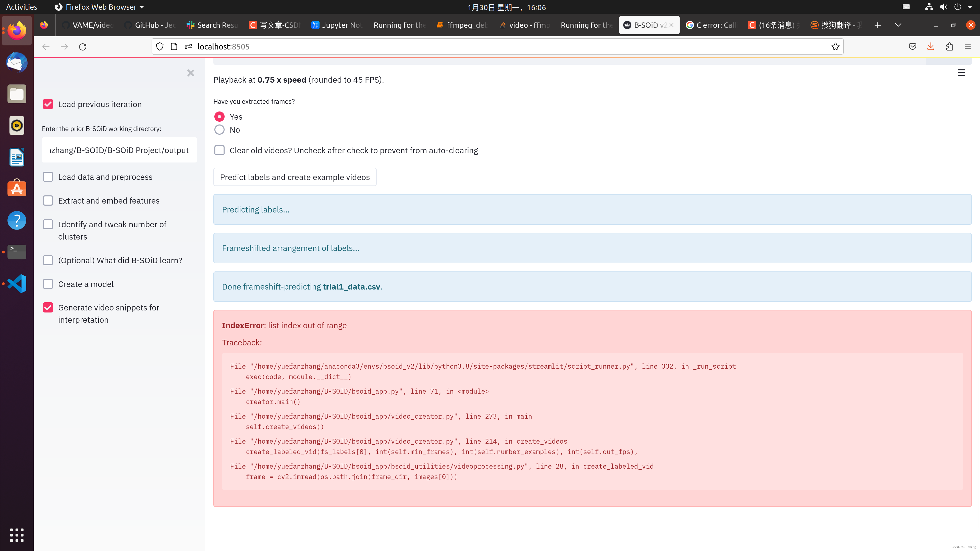Switch to the ffmpeg_deb tab
The height and width of the screenshot is (551, 980).
(x=461, y=25)
